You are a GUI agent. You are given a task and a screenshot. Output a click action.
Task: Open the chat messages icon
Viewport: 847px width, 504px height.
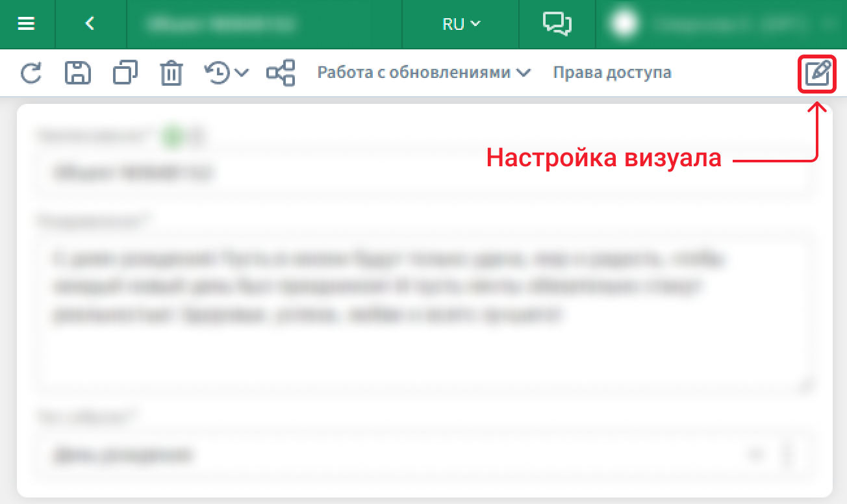point(557,24)
